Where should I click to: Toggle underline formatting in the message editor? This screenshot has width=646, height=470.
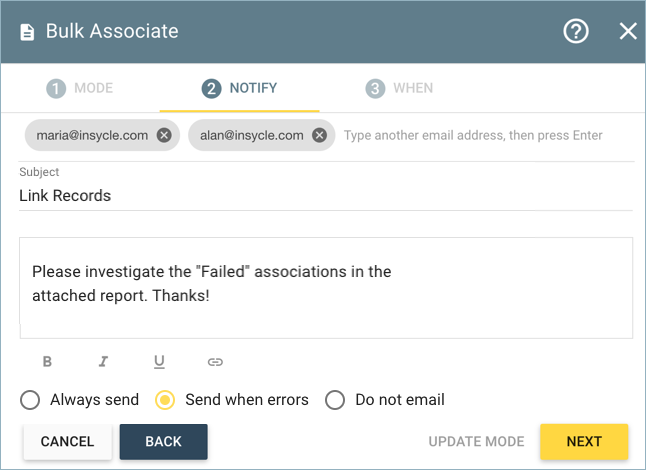click(x=159, y=362)
